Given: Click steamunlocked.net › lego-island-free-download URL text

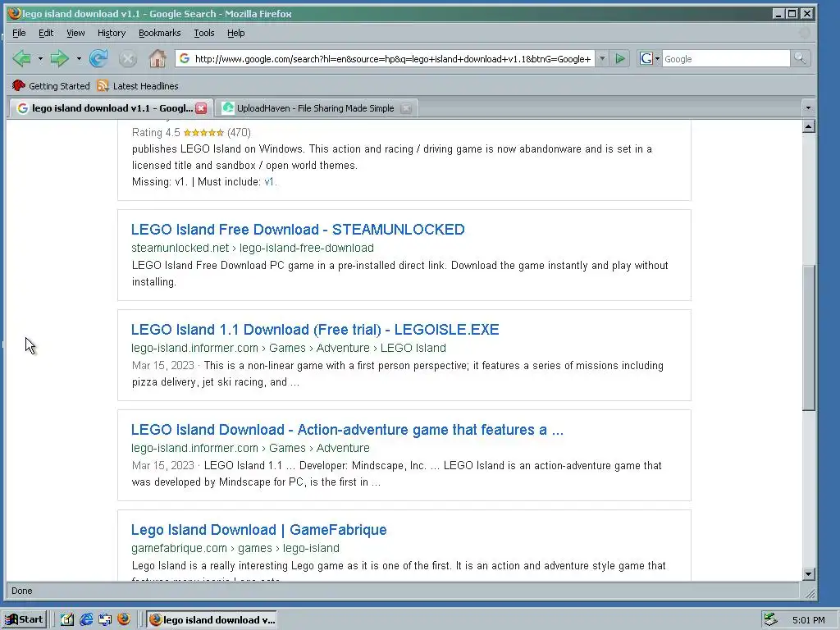Looking at the screenshot, I should tap(253, 248).
